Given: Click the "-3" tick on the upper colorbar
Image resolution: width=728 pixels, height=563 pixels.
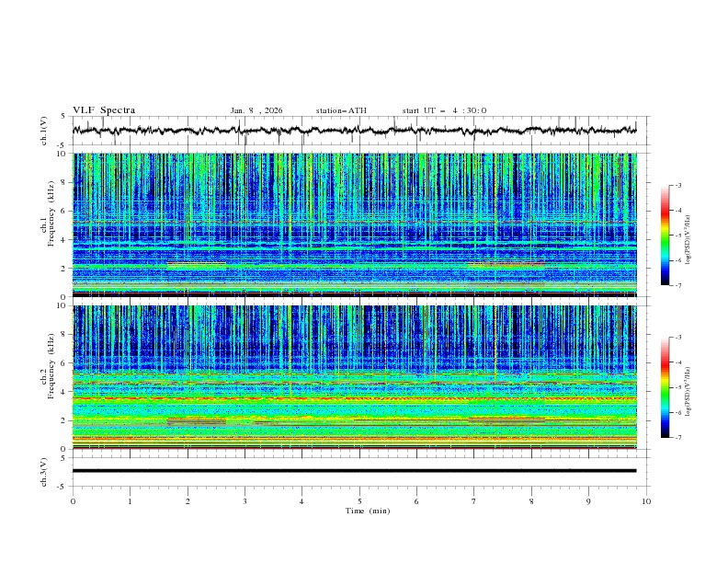Looking at the screenshot, I should [x=677, y=186].
